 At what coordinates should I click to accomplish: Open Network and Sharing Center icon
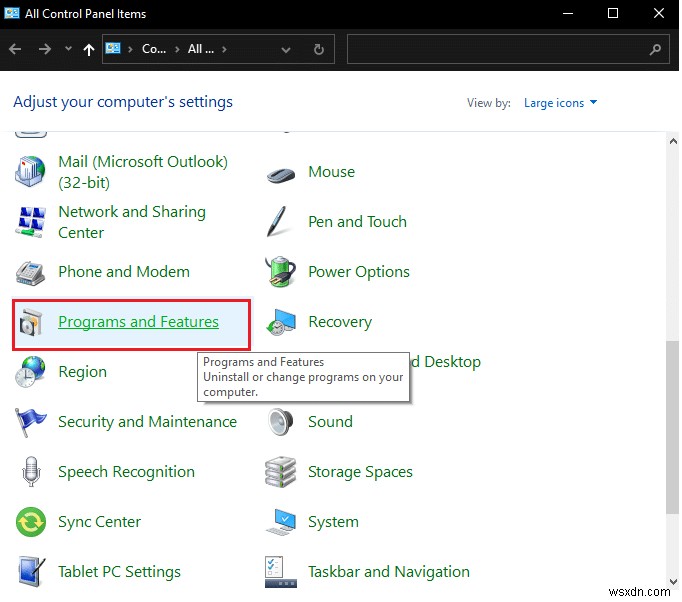coord(30,222)
